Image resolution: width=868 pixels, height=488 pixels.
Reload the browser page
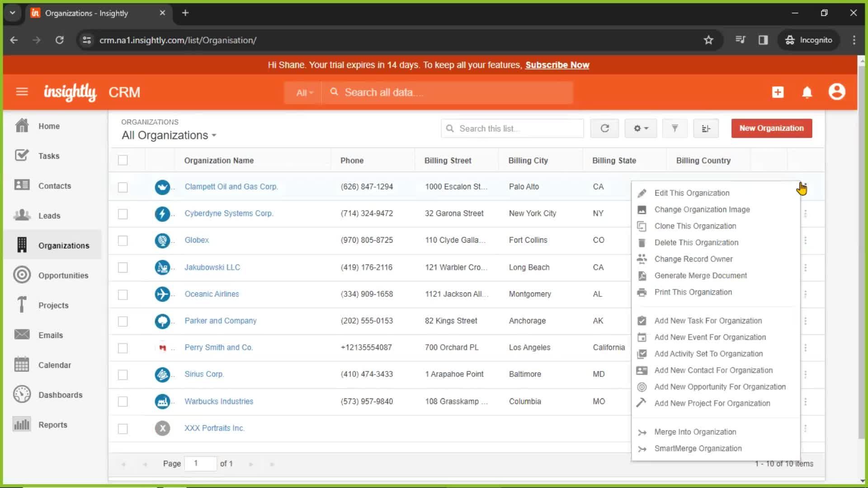coord(59,40)
